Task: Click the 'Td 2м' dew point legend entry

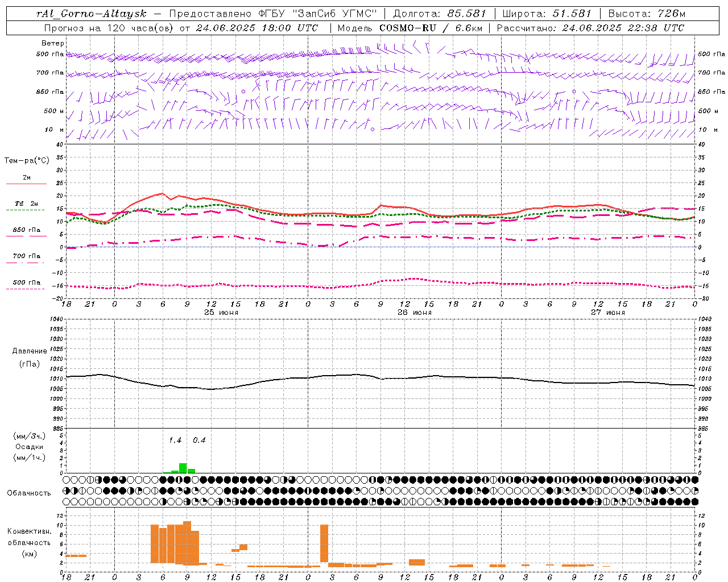Action: [x=26, y=203]
